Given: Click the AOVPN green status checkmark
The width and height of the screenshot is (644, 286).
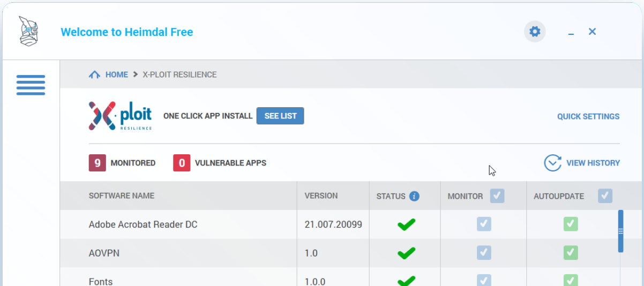Looking at the screenshot, I should [407, 253].
